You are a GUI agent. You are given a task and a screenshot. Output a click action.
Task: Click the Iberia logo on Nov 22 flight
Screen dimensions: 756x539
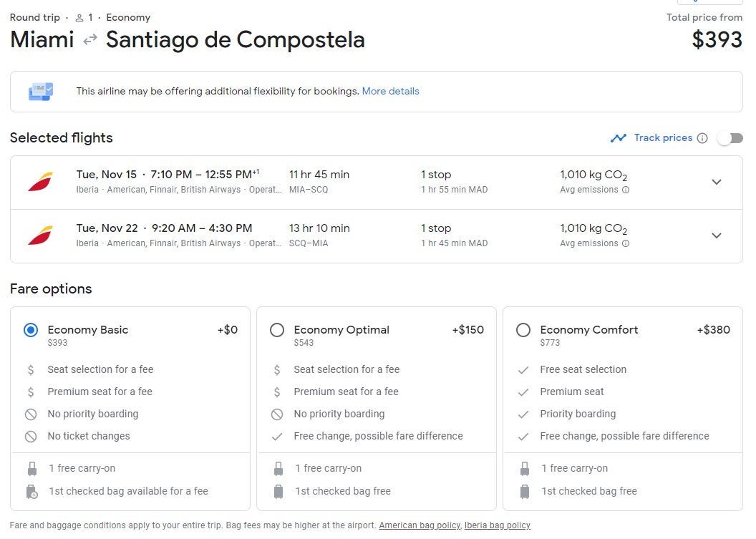40,235
